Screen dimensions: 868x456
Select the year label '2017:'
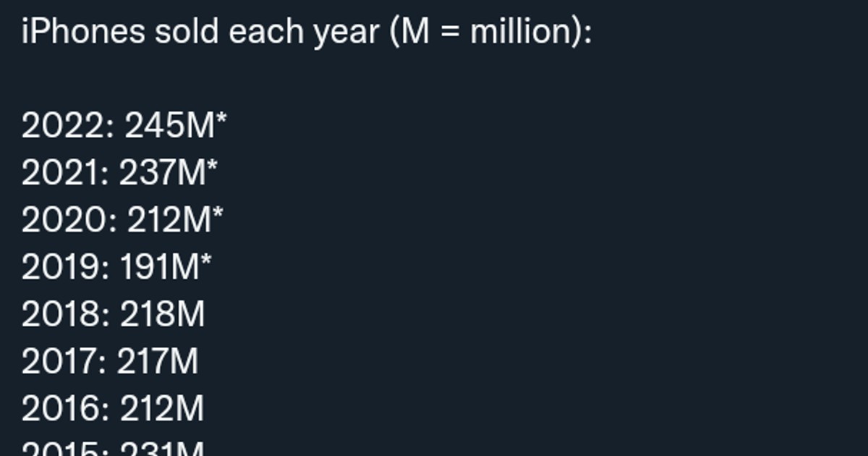pos(64,362)
